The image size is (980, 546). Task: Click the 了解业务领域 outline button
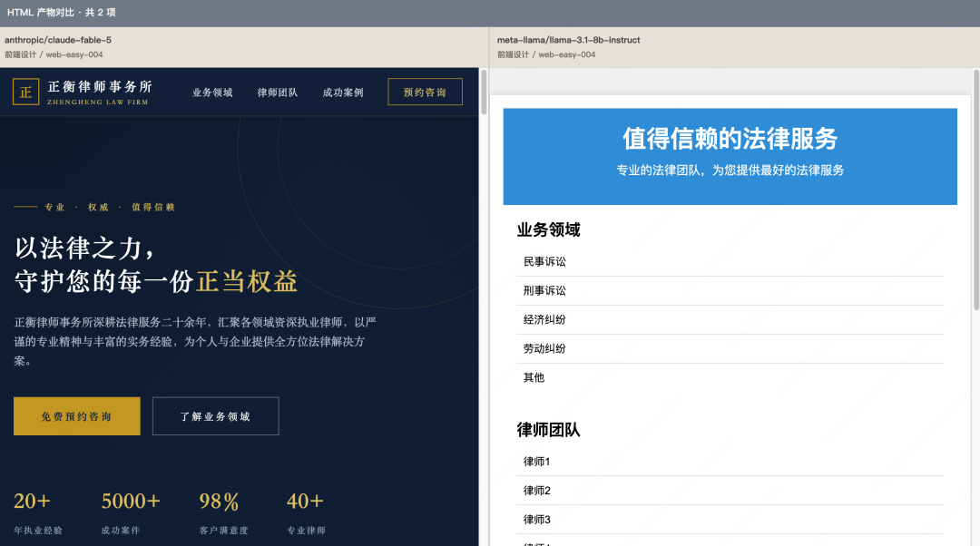point(216,416)
